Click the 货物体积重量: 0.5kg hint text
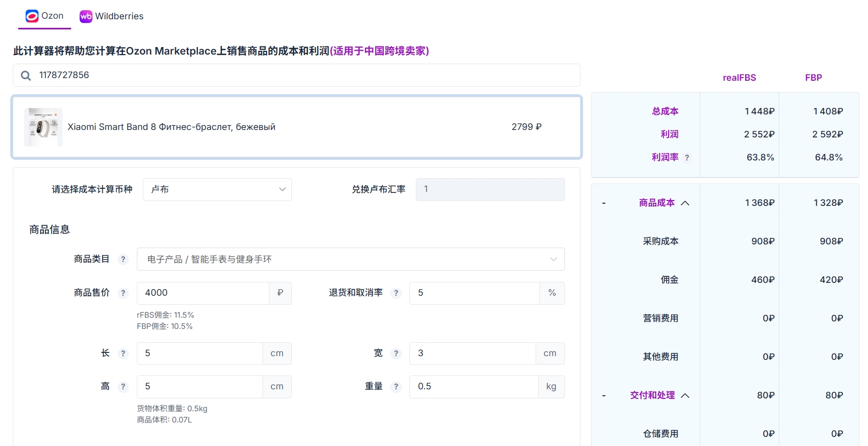Screen dimensions: 868x446 click(x=172, y=409)
